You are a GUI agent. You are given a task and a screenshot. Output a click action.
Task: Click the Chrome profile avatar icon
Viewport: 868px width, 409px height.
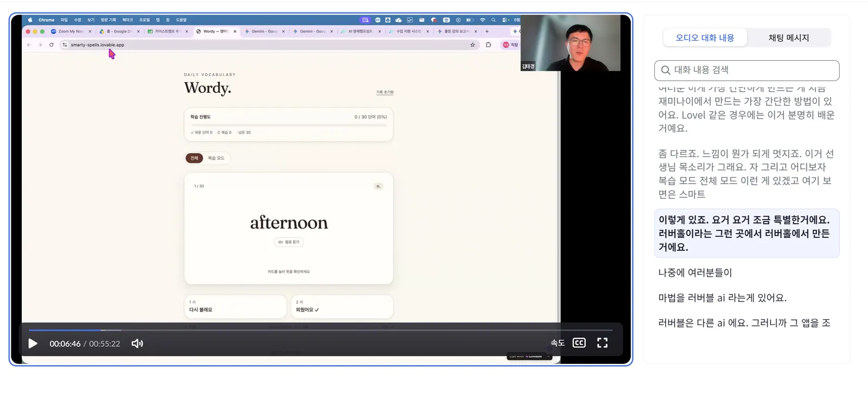(x=506, y=45)
